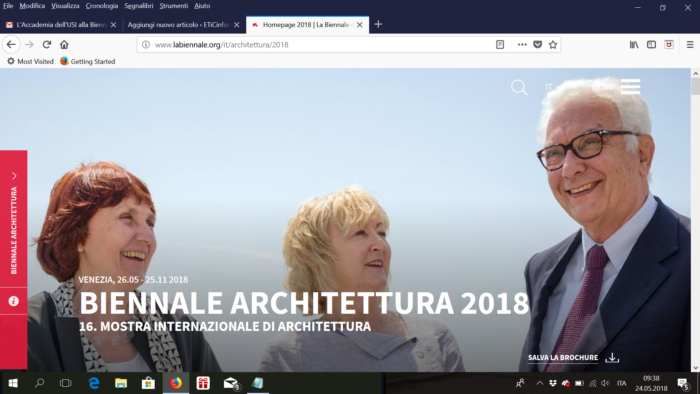Click Biennale Architettura vertical sidebar label
The height and width of the screenshot is (394, 700).
click(x=14, y=230)
